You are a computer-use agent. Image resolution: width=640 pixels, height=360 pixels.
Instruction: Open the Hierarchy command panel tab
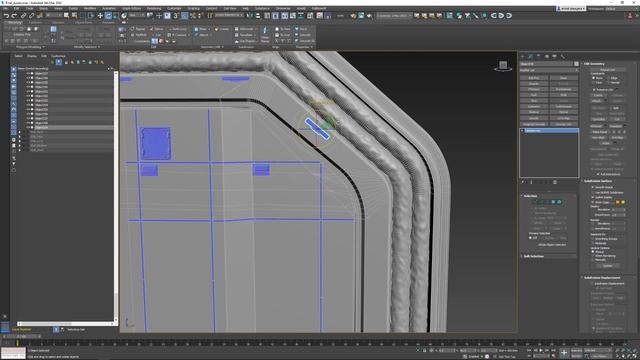(539, 56)
